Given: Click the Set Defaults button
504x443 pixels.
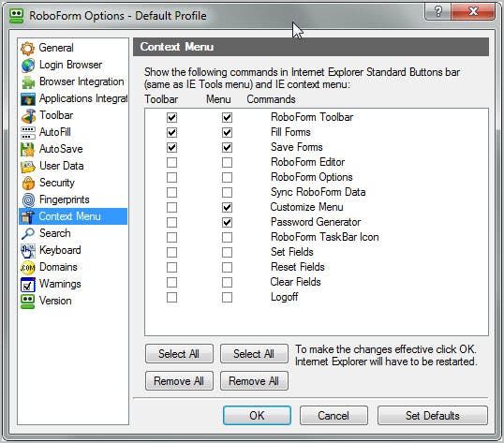Looking at the screenshot, I should coord(433,416).
